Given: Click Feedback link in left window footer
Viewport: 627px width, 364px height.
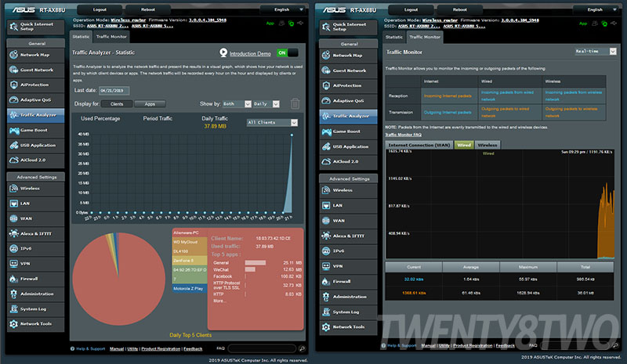Looking at the screenshot, I should [193, 349].
